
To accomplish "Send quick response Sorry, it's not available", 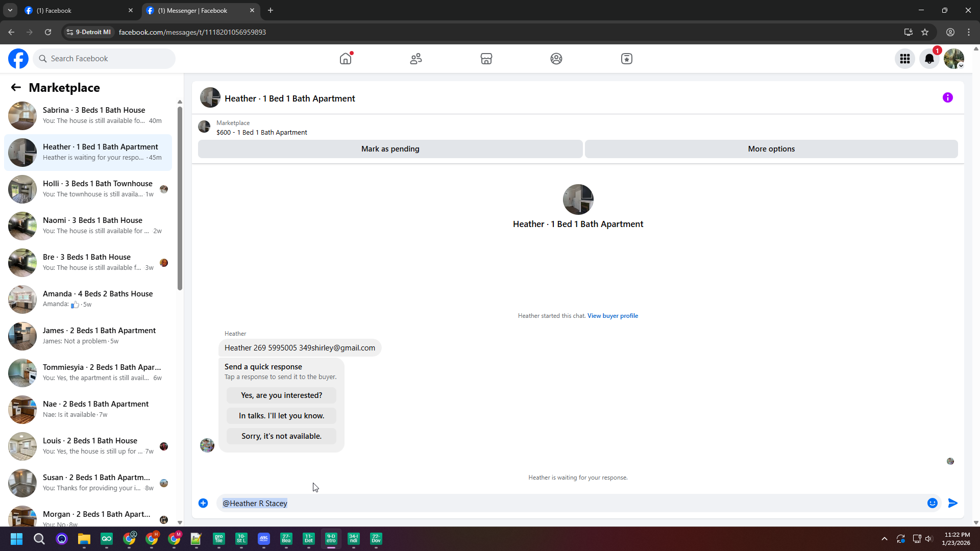I will click(281, 436).
